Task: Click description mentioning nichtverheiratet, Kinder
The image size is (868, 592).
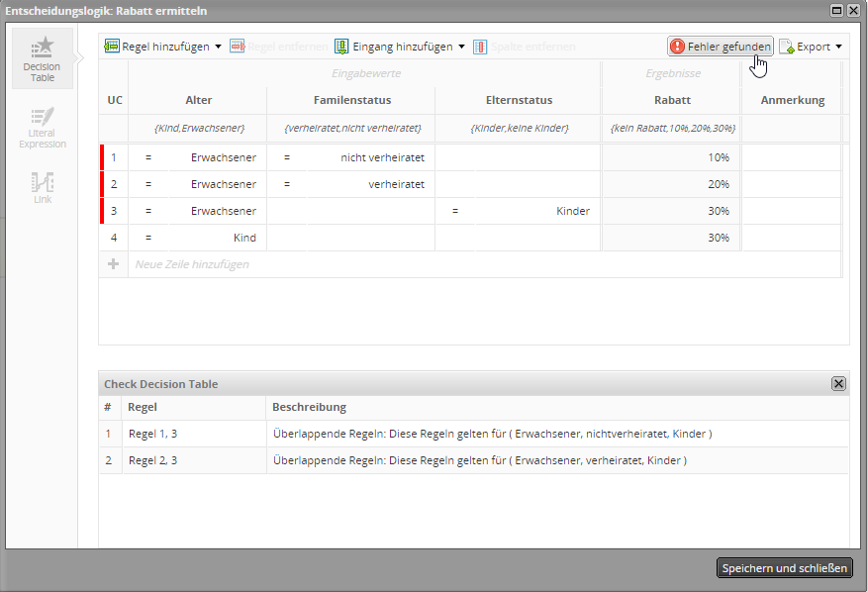Action: (492, 435)
